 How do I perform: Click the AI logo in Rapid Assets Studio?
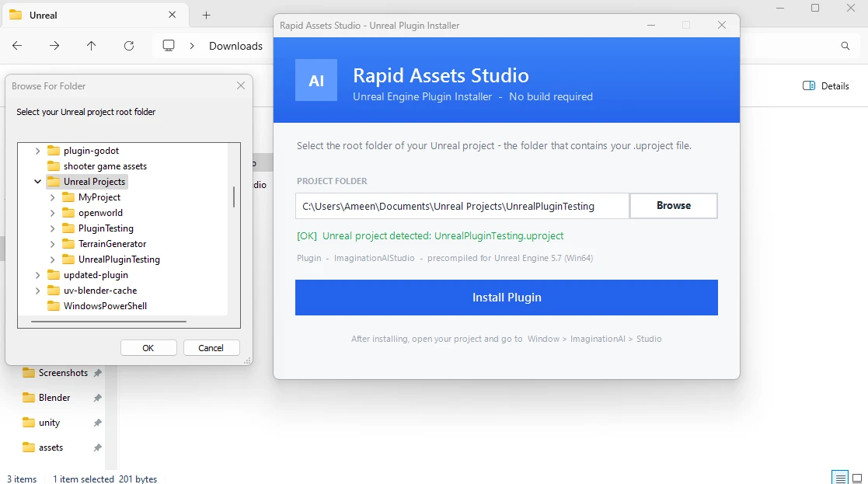[316, 80]
